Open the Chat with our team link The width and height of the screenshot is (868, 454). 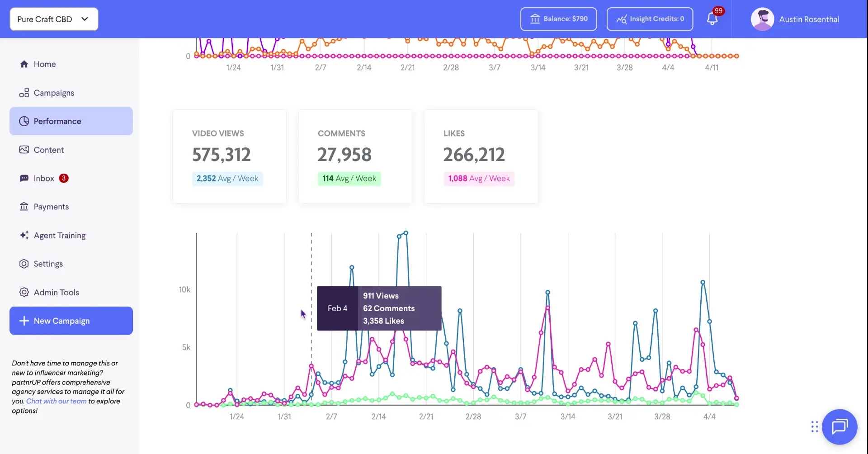click(x=57, y=401)
